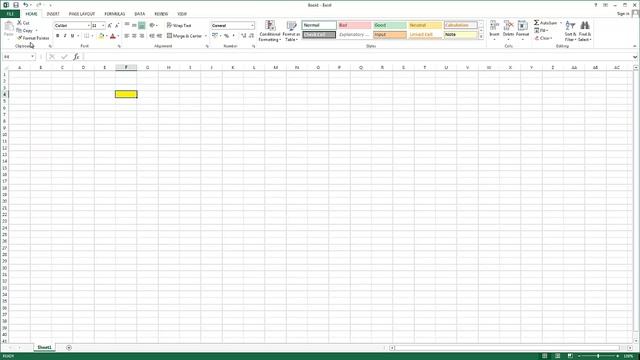640x360 pixels.
Task: Click the Cut scissors icon
Action: click(19, 23)
